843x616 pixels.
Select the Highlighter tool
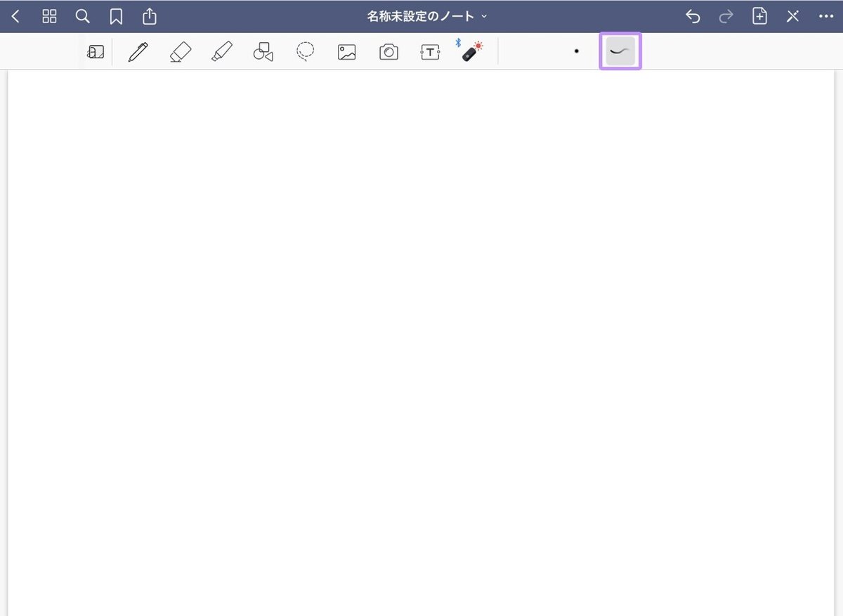click(222, 52)
